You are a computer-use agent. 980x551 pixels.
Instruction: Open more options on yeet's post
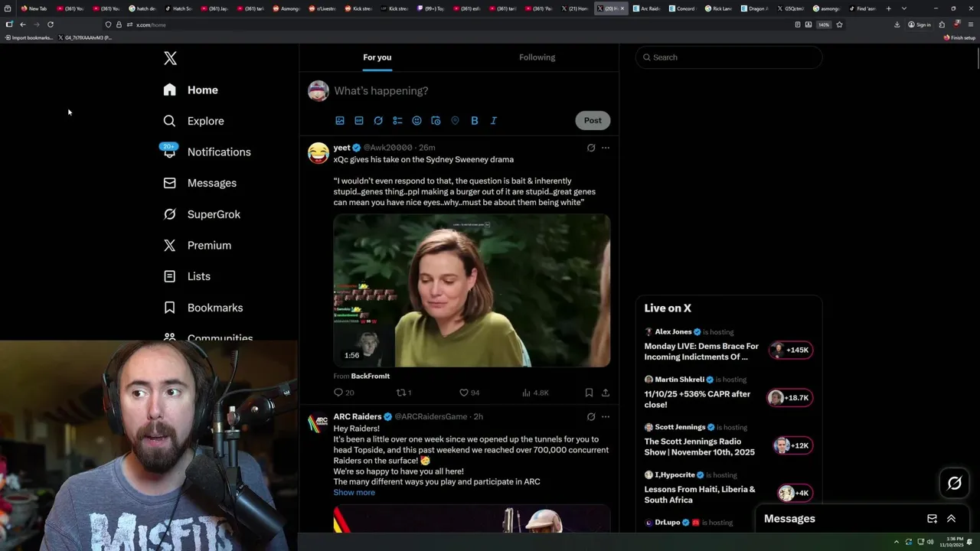(x=606, y=148)
